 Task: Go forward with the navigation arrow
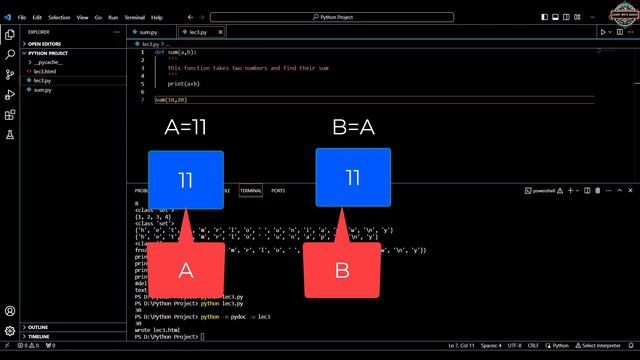coord(202,17)
